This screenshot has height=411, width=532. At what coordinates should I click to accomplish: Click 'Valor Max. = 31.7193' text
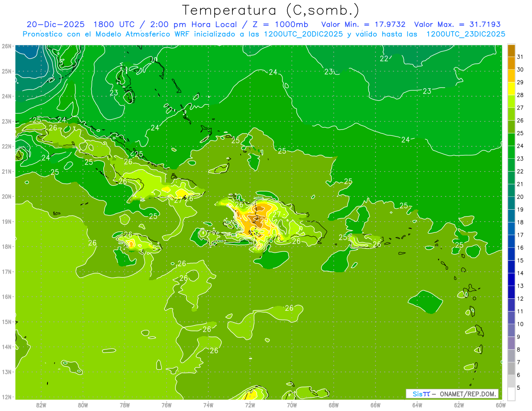[457, 24]
